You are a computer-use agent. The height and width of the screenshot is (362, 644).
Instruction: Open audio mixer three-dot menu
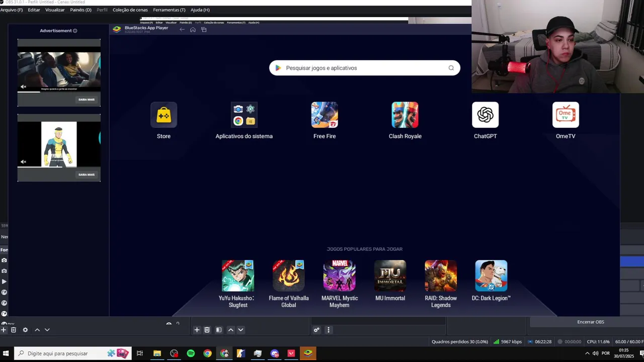coord(329,330)
